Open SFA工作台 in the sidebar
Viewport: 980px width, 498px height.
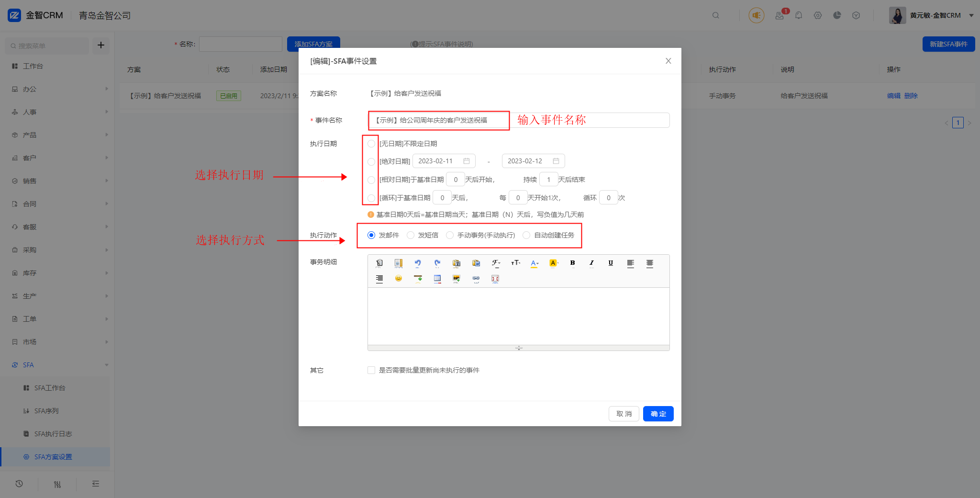[x=50, y=388]
